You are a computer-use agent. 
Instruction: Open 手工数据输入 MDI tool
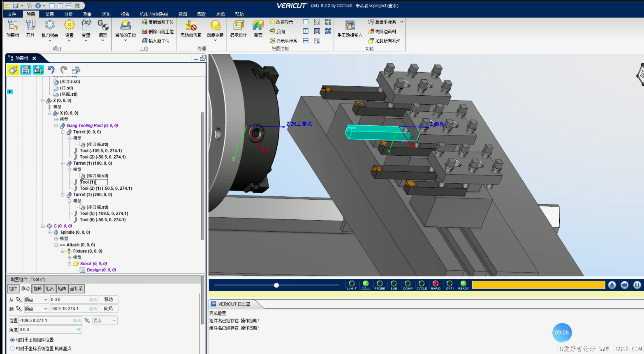[x=350, y=28]
